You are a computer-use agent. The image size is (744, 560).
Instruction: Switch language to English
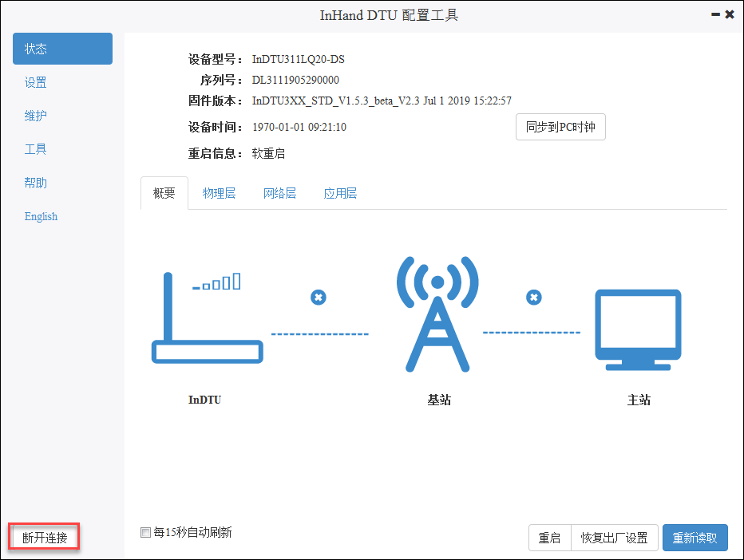coord(41,216)
